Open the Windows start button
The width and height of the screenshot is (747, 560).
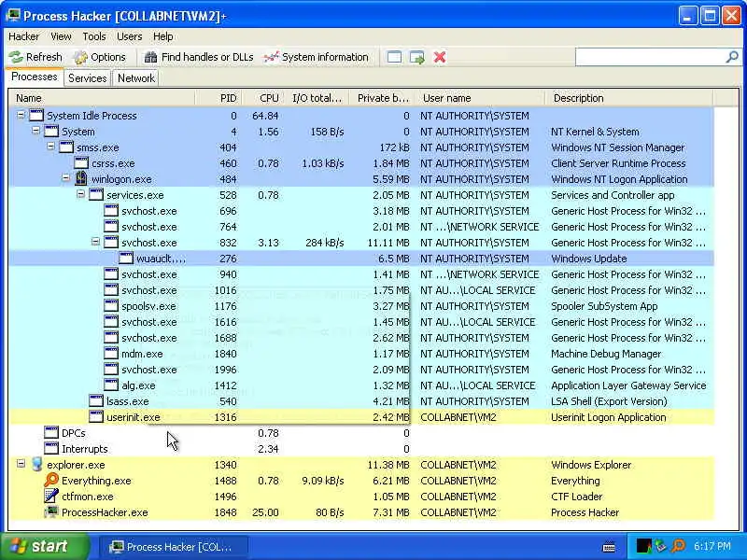[x=45, y=546]
